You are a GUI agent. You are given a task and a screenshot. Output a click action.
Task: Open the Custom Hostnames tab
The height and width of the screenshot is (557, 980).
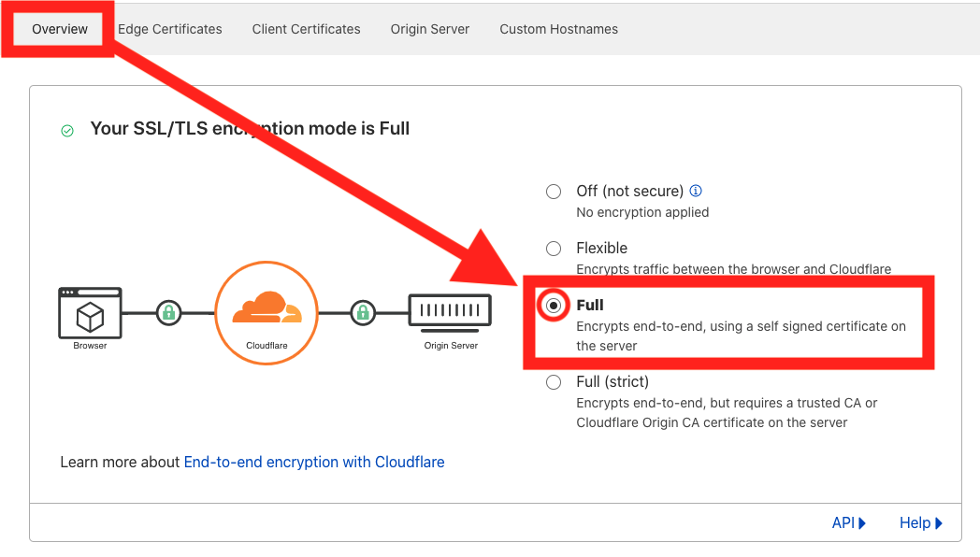tap(559, 29)
